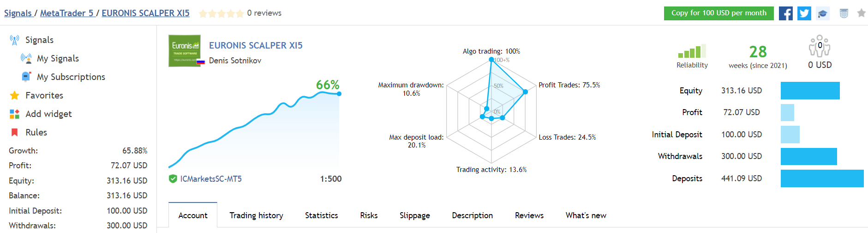Click the green Reliability bars icon
868x233 pixels.
pos(692,51)
